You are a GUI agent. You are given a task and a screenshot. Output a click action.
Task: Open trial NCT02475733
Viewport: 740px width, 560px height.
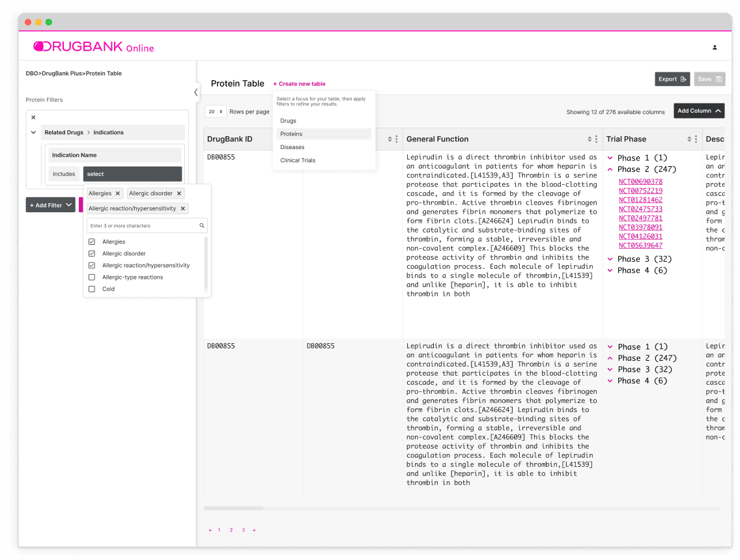point(640,209)
